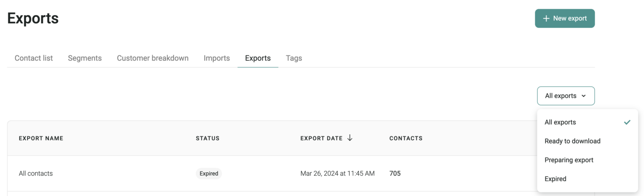644x196 pixels.
Task: Click the Export Date sort arrow icon
Action: [350, 138]
